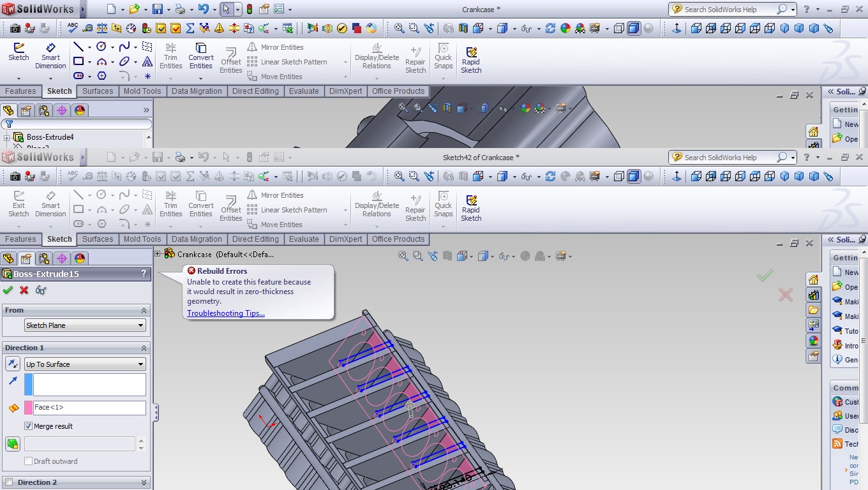Click the Detailed Preview eyeglasses icon
Viewport: 868px width, 490px height.
(x=41, y=290)
